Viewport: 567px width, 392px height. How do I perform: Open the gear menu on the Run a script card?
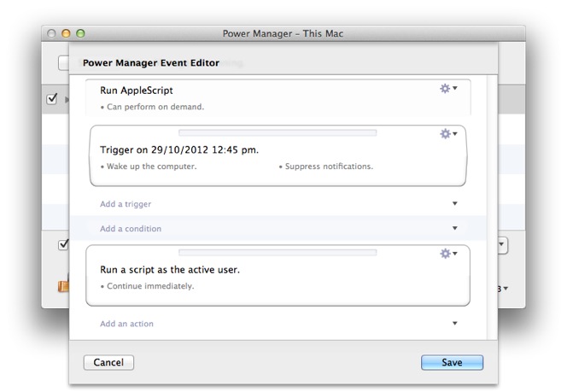pyautogui.click(x=447, y=254)
